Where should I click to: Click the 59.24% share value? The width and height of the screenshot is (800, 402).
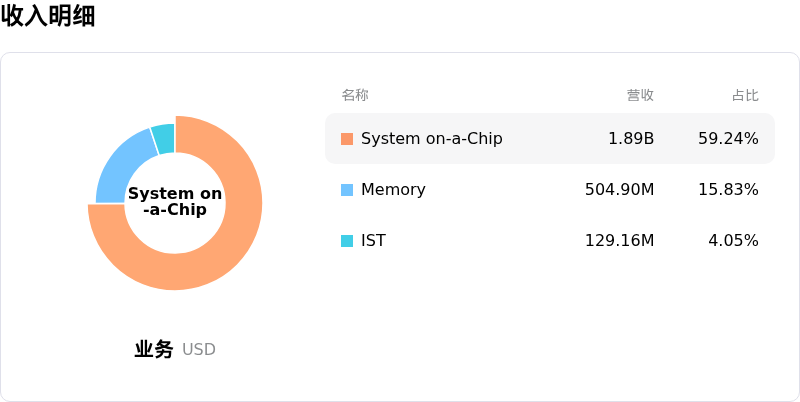tap(728, 139)
